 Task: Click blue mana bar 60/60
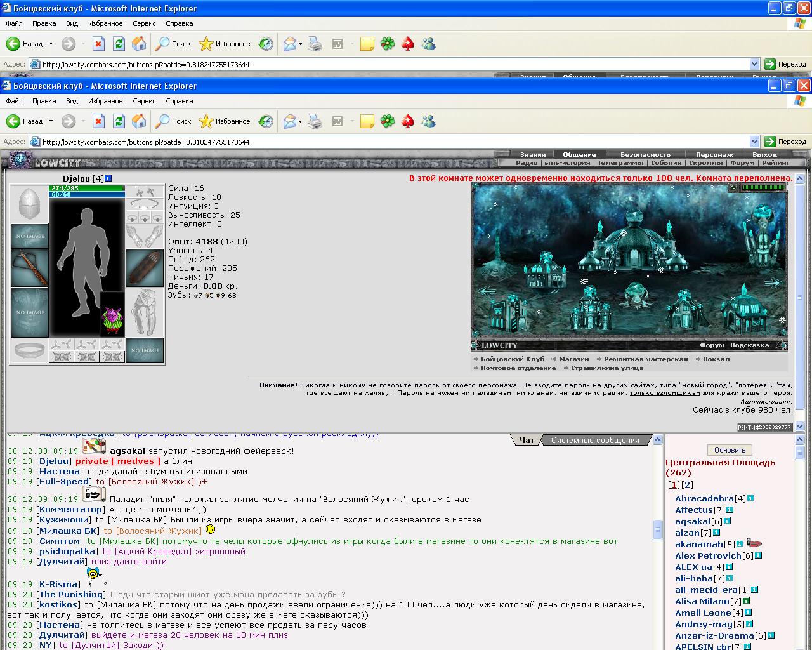point(87,195)
